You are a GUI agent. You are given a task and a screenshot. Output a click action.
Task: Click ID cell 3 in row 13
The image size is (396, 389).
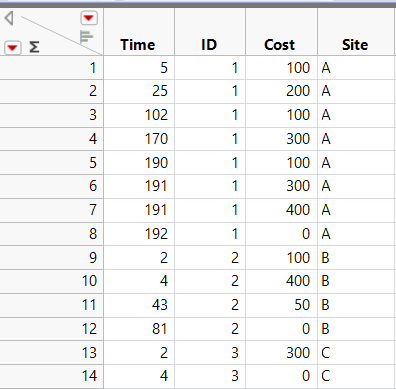point(210,353)
